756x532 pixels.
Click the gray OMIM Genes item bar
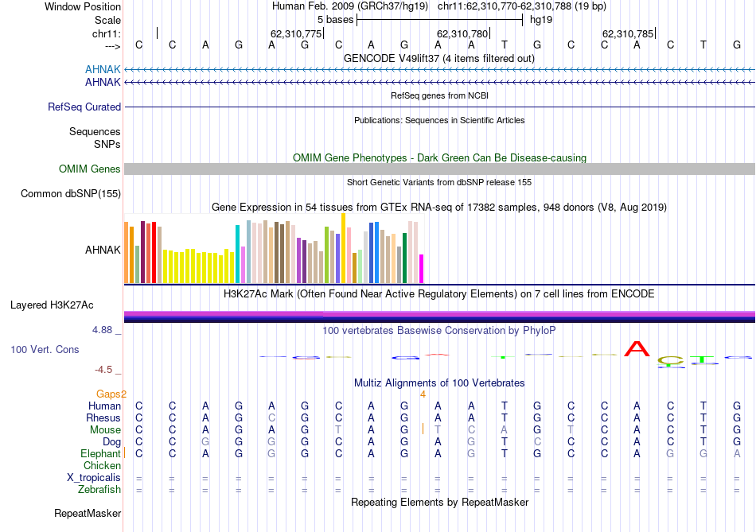click(x=439, y=169)
